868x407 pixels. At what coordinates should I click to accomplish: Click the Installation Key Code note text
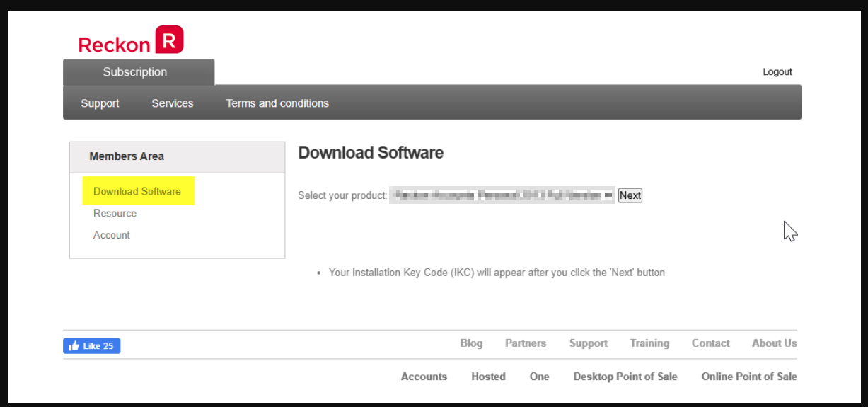click(497, 273)
